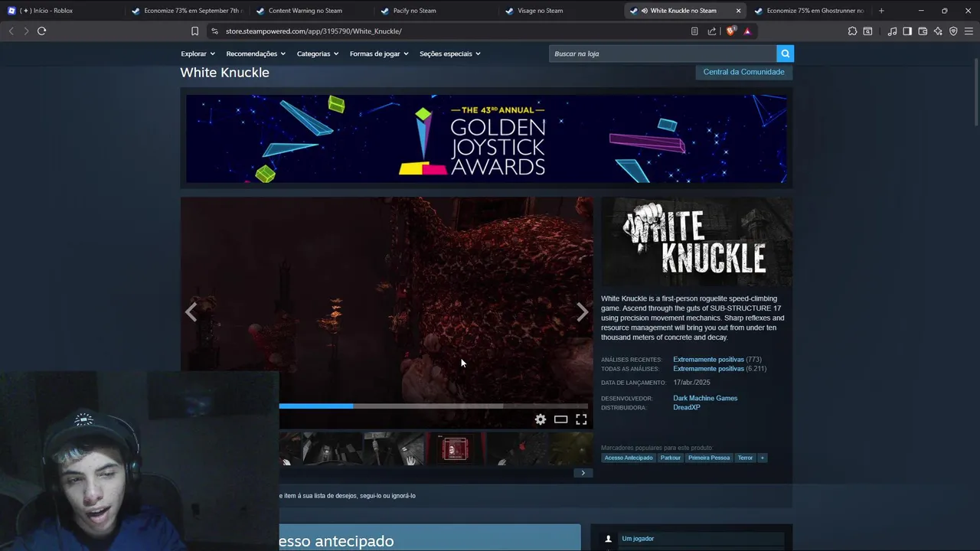
Task: Open developer Dark Machine Games link
Action: pyautogui.click(x=705, y=398)
